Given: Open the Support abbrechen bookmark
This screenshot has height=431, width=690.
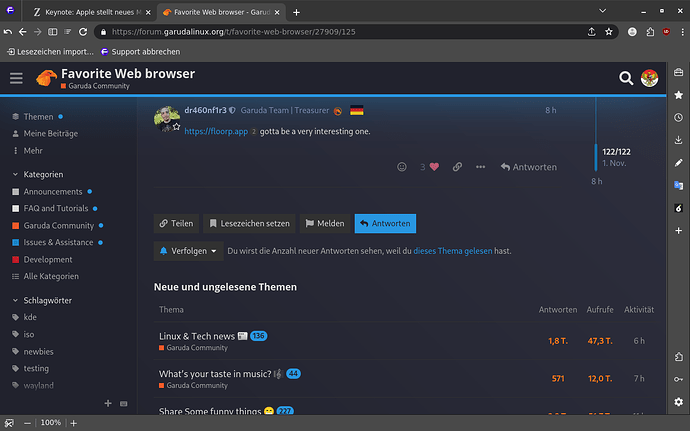Looking at the screenshot, I should pos(140,52).
